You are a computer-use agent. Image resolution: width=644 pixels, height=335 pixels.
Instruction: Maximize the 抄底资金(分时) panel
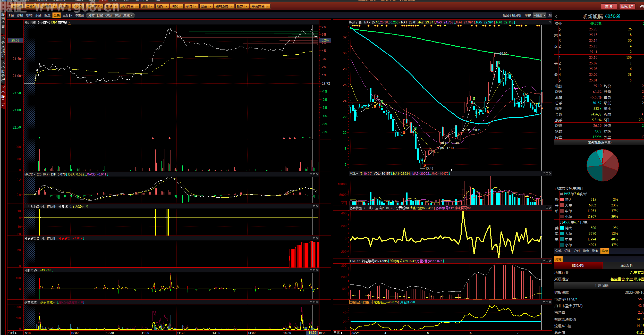click(x=314, y=238)
